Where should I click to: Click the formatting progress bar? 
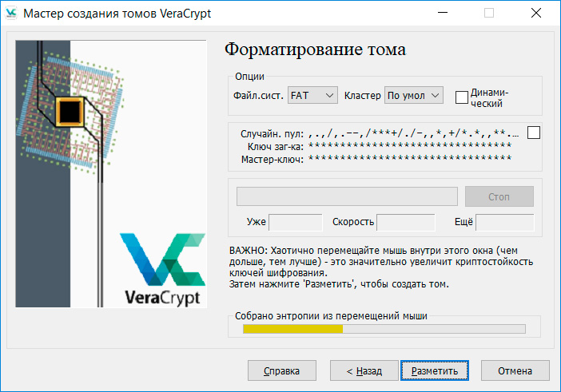[347, 196]
